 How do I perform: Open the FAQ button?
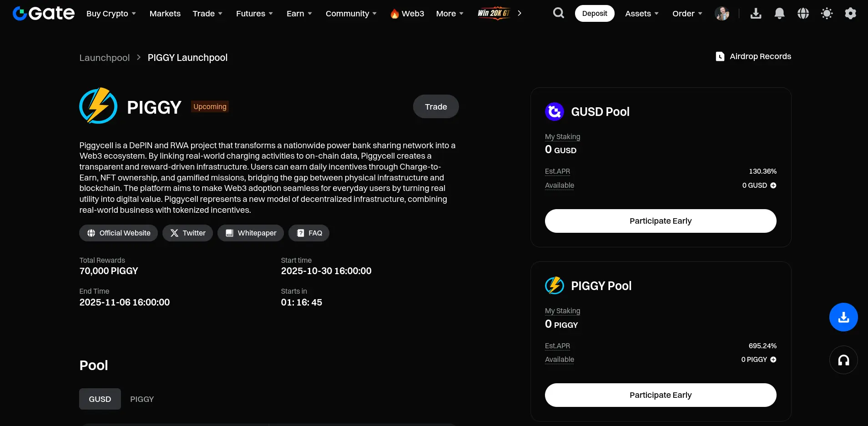click(x=309, y=233)
